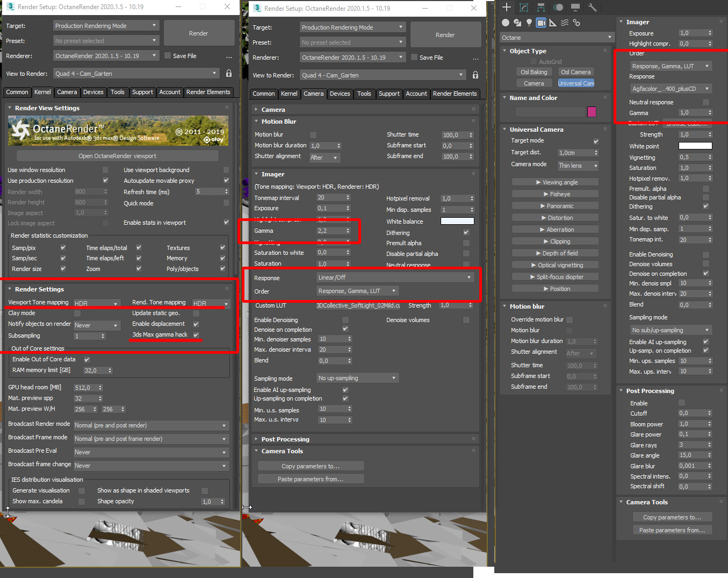The image size is (728, 578).
Task: Open the Hierarchy command panel tab
Action: pos(541,8)
